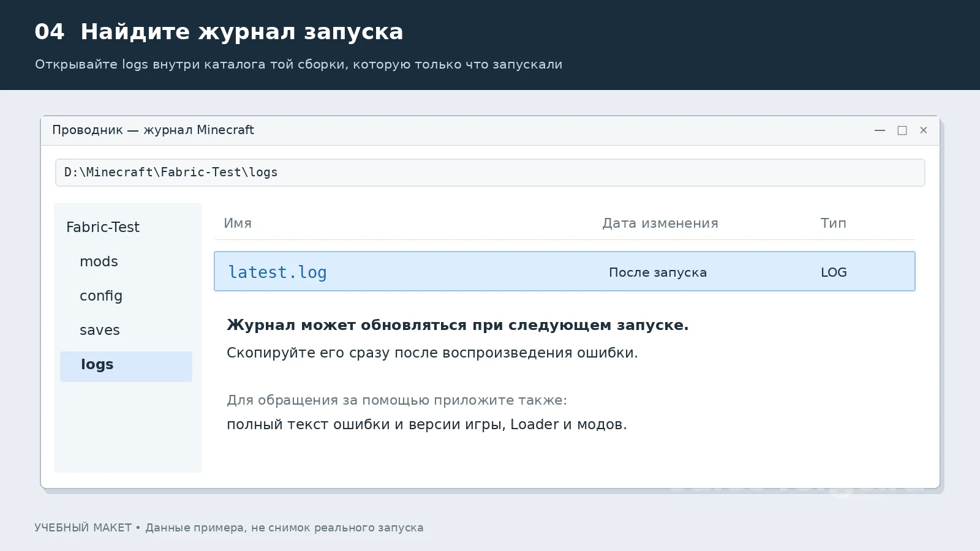
Task: Select the logs folder in sidebar
Action: [x=126, y=366]
